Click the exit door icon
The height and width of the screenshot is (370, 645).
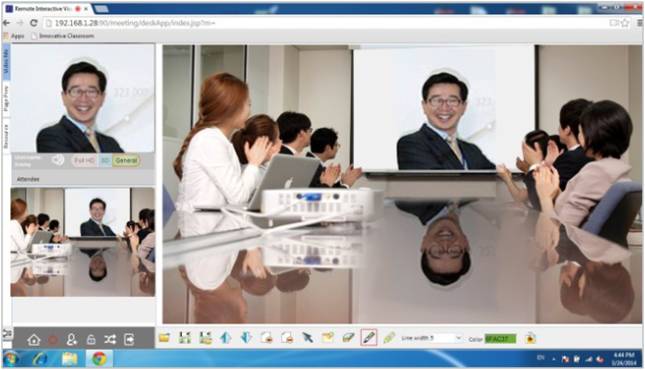(129, 340)
